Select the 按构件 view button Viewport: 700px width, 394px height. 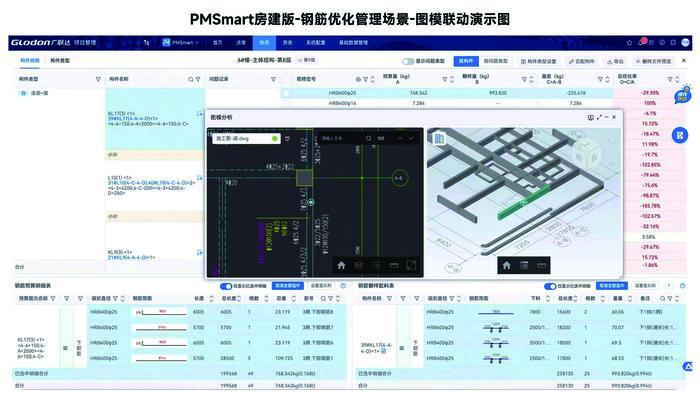(466, 61)
